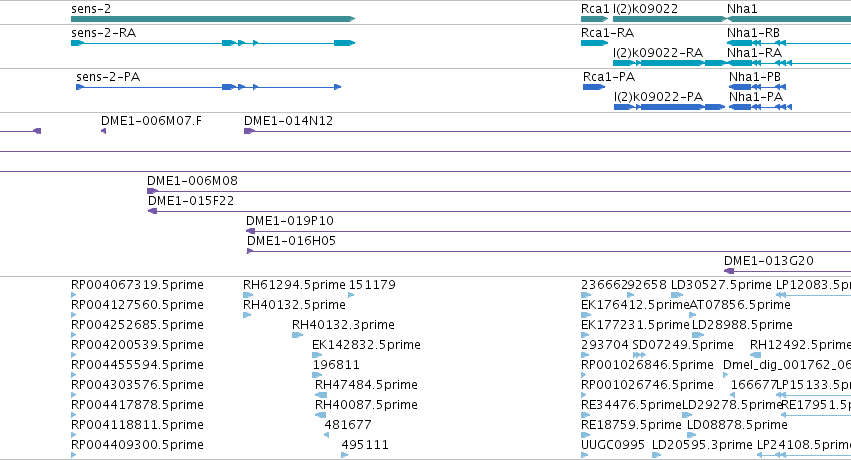
Task: Click the LD20595.3prime EST label
Action: [702, 445]
